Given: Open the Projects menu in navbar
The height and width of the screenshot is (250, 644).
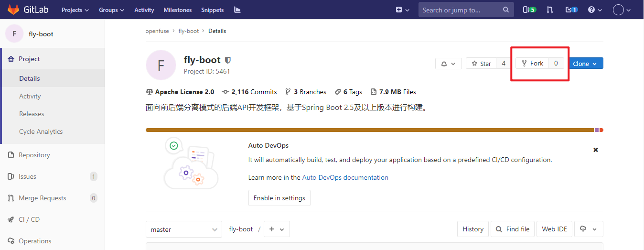Looking at the screenshot, I should [x=75, y=10].
